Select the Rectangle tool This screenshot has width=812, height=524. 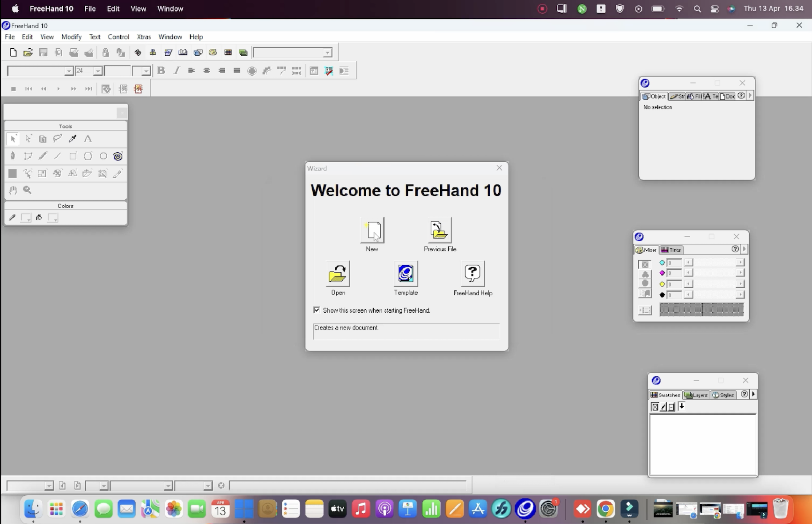pyautogui.click(x=73, y=156)
